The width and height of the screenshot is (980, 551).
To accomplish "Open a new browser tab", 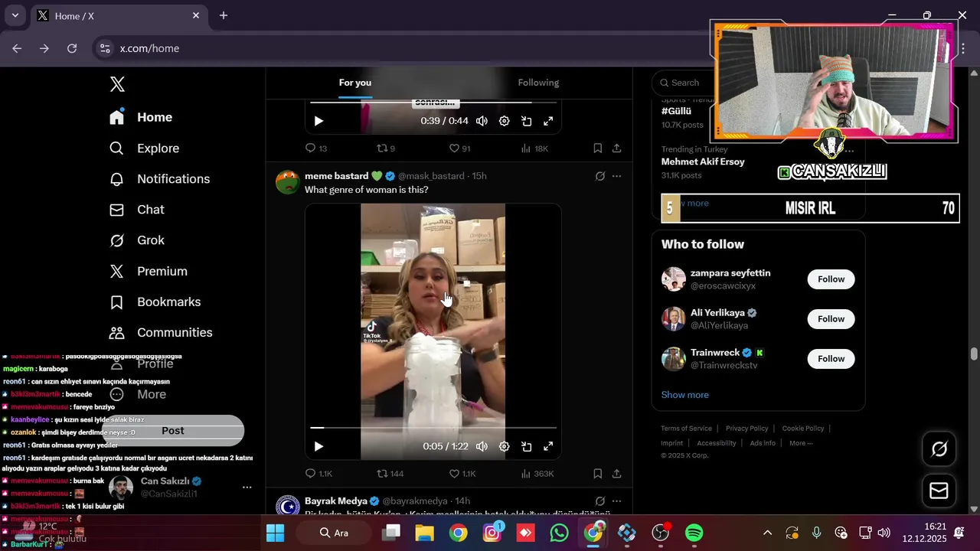I will [x=224, y=15].
